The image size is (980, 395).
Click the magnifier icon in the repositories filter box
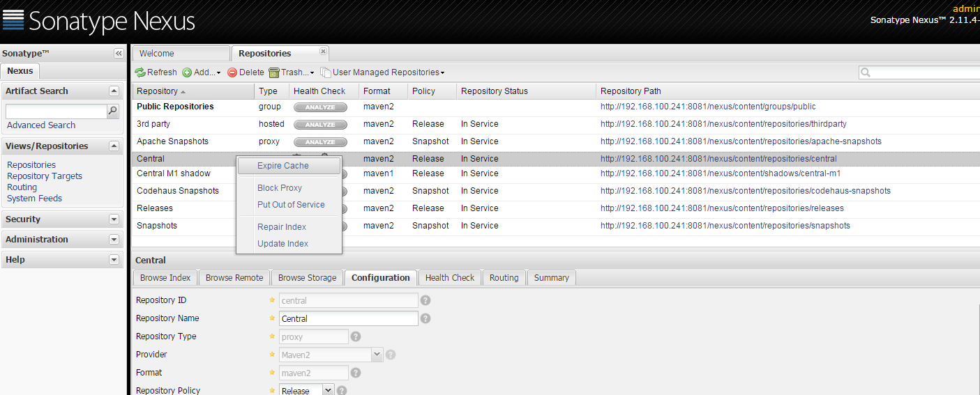pyautogui.click(x=866, y=72)
